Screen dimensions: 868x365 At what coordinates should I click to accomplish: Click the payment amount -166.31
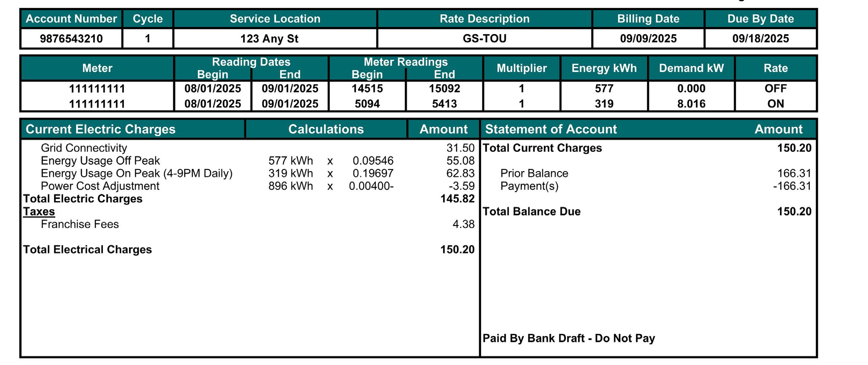pos(792,186)
